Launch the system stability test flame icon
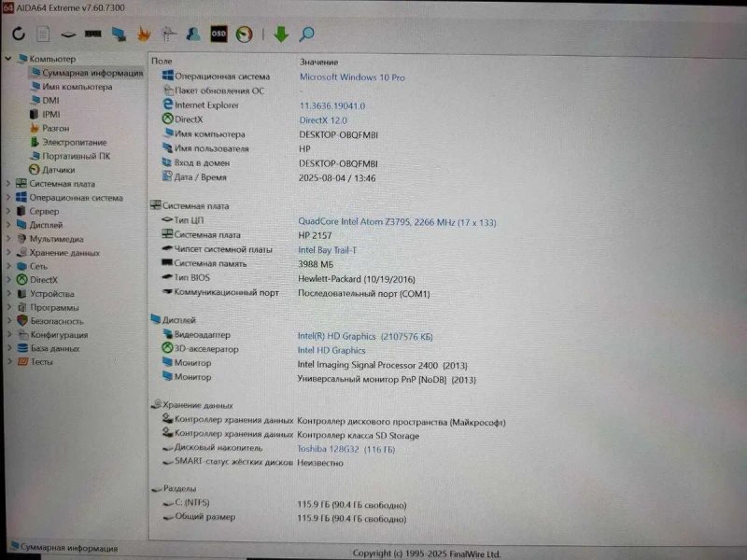The width and height of the screenshot is (747, 560). coord(144,35)
